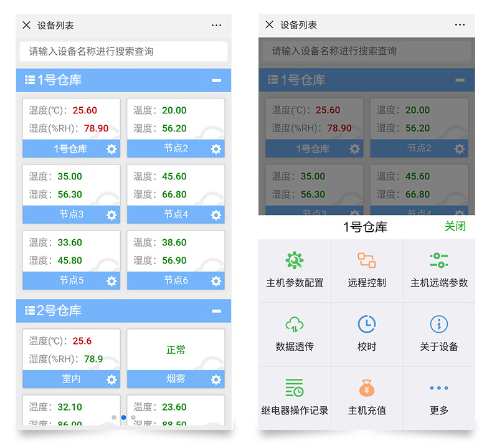Tap the 节点6 card label

(176, 280)
